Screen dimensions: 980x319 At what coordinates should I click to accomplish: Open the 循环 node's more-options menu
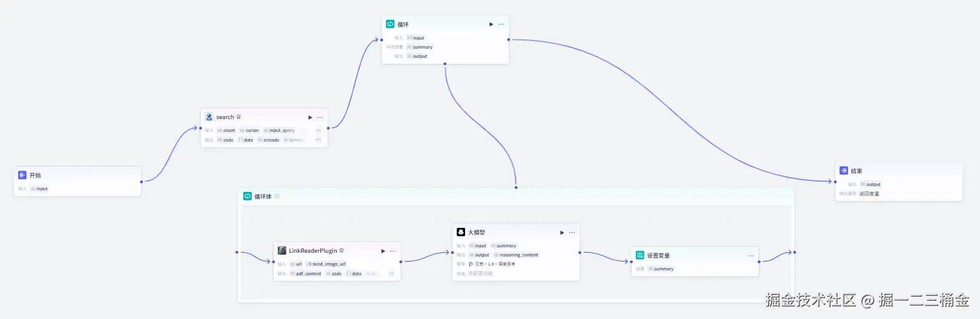point(501,24)
